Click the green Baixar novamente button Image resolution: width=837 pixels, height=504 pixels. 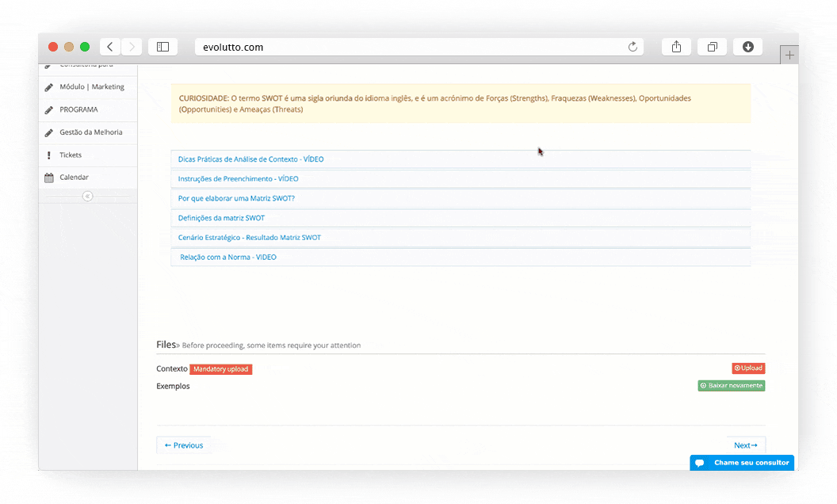point(731,386)
